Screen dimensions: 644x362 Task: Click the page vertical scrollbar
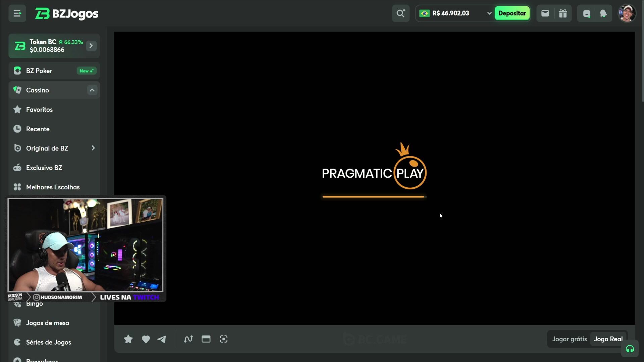[643, 50]
